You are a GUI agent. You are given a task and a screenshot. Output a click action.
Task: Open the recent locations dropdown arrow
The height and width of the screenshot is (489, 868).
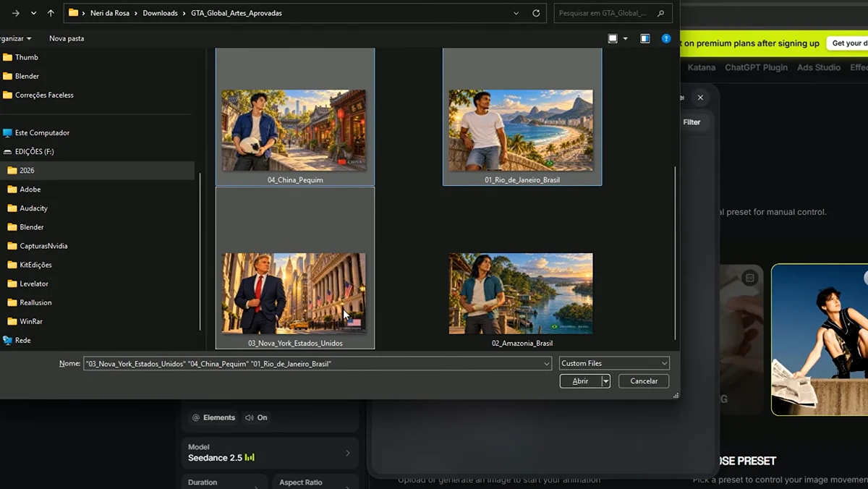[33, 13]
